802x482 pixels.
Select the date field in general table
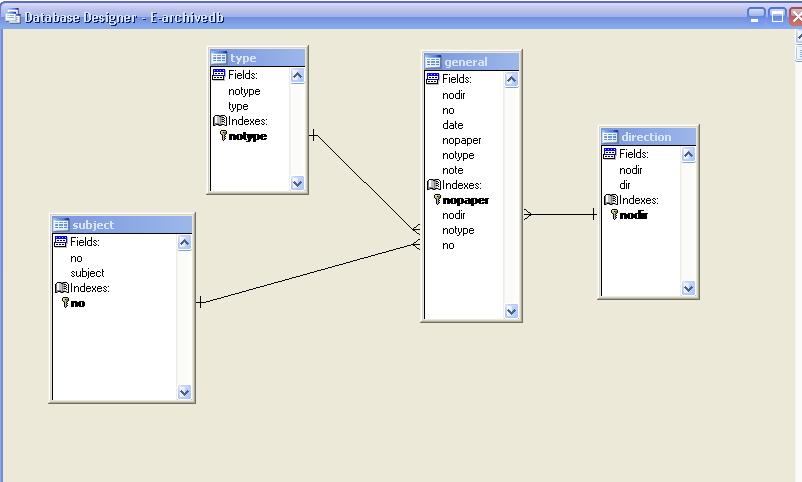(x=453, y=125)
